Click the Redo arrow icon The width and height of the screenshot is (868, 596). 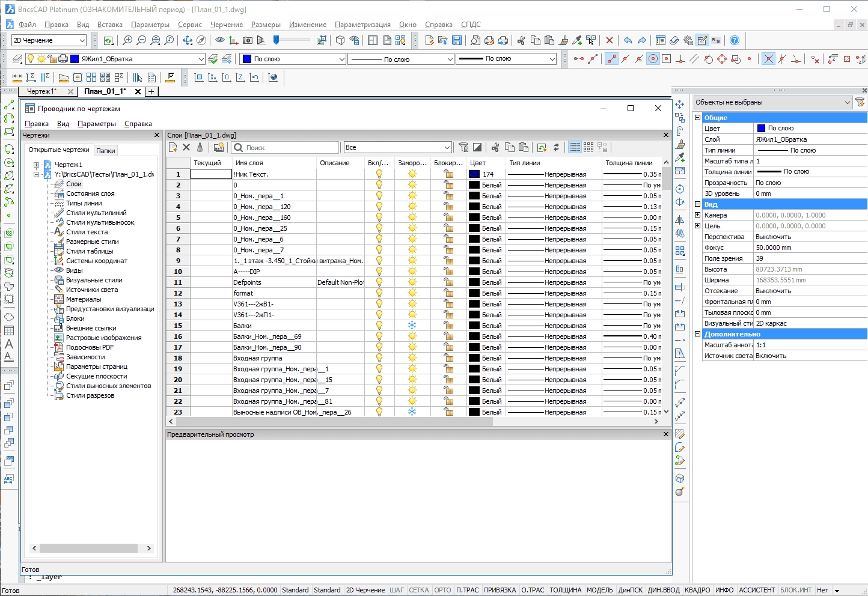coord(642,40)
